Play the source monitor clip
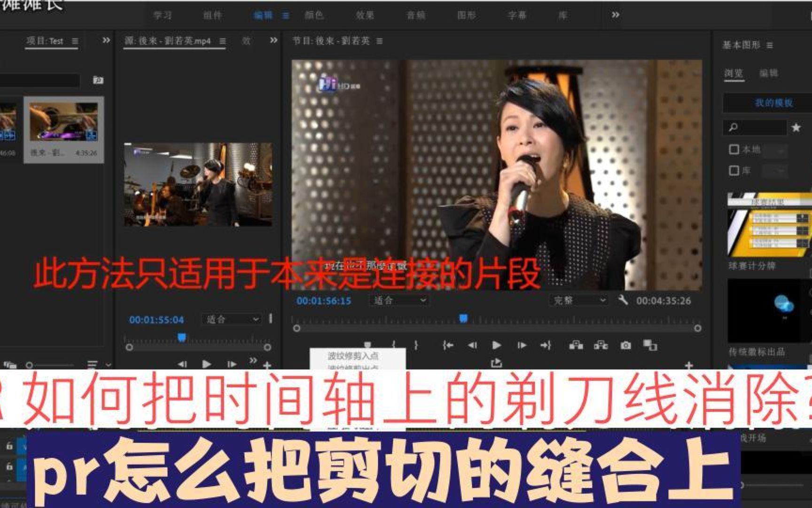 (206, 364)
